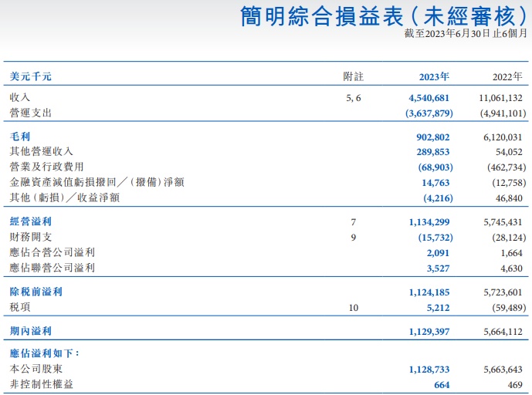This screenshot has width=532, height=395.
Task: Select the value (3,637,879)
Action: [429, 113]
